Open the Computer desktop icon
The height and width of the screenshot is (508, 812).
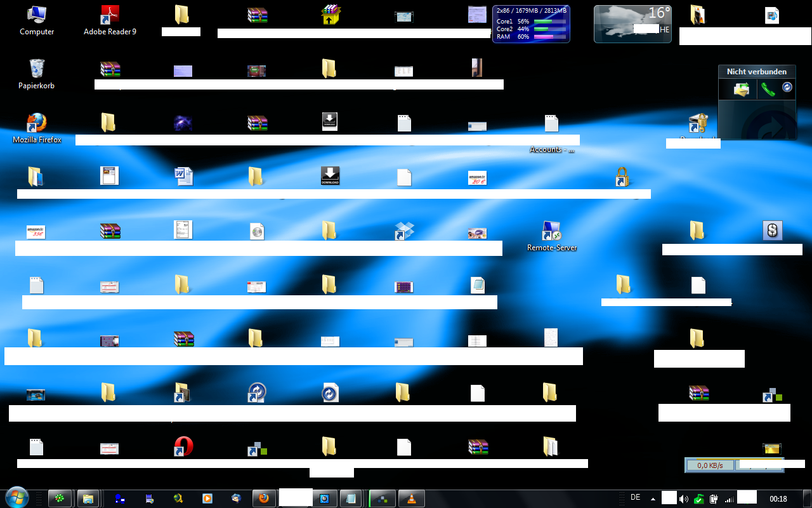[x=37, y=15]
